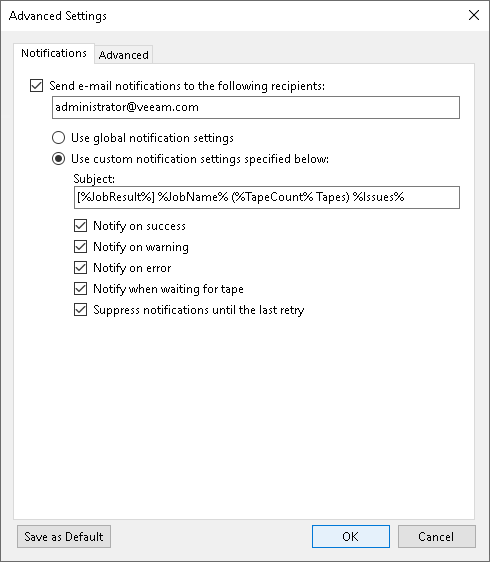Switch to the Advanced tab
Screen dimensions: 490x562
(123, 55)
